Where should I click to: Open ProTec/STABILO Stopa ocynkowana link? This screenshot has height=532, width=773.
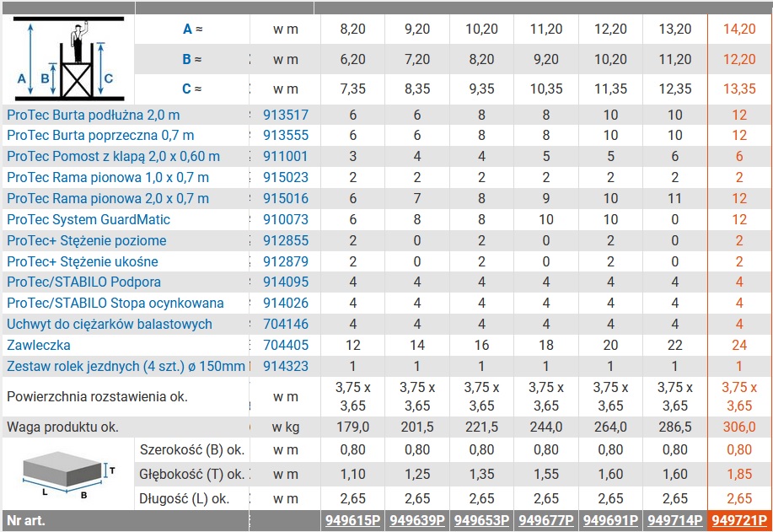115,303
